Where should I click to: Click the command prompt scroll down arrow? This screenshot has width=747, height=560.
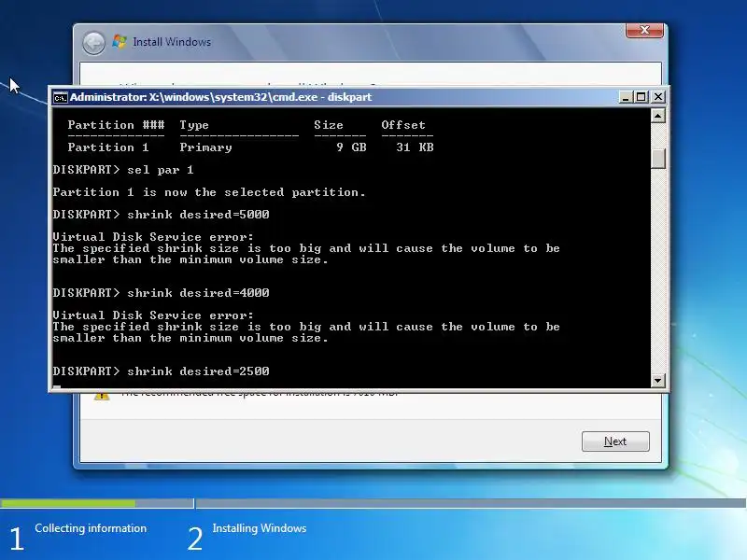coord(658,380)
